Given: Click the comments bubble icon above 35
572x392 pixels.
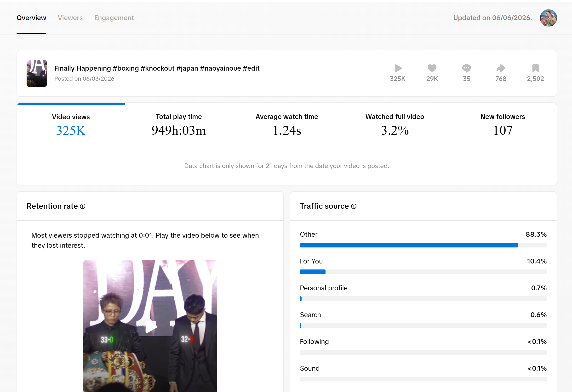Looking at the screenshot, I should tap(466, 68).
